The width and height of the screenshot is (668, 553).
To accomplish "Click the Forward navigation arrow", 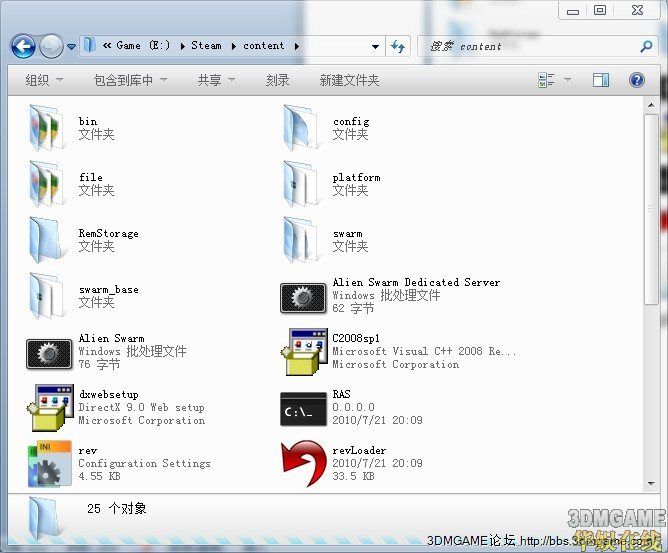I will [52, 46].
